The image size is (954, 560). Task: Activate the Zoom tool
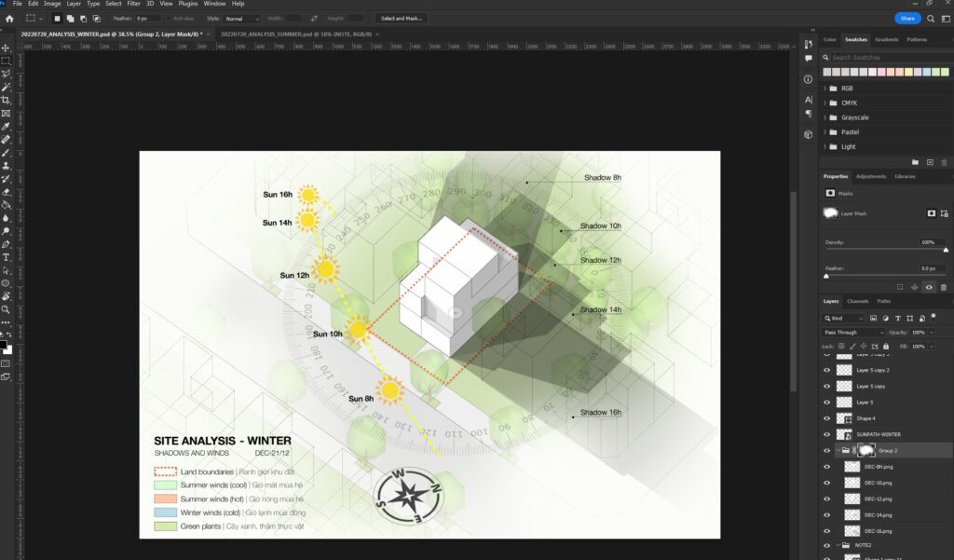pos(7,309)
